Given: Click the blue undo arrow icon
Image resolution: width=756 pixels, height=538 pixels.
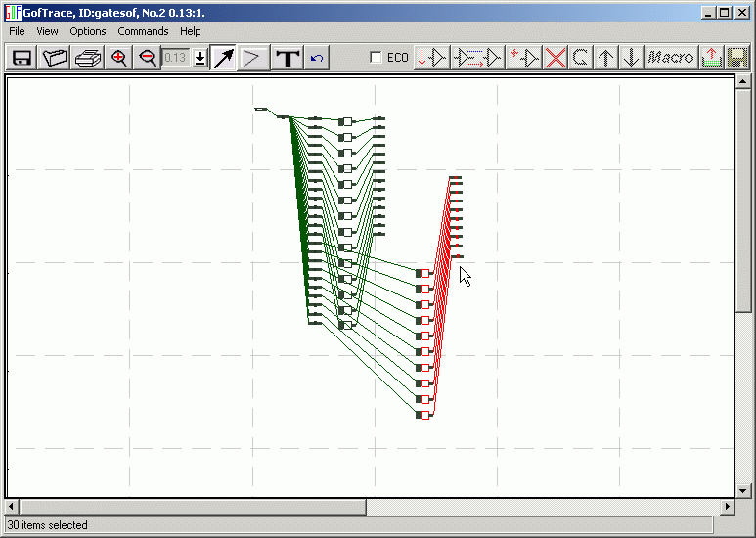Looking at the screenshot, I should click(x=317, y=58).
